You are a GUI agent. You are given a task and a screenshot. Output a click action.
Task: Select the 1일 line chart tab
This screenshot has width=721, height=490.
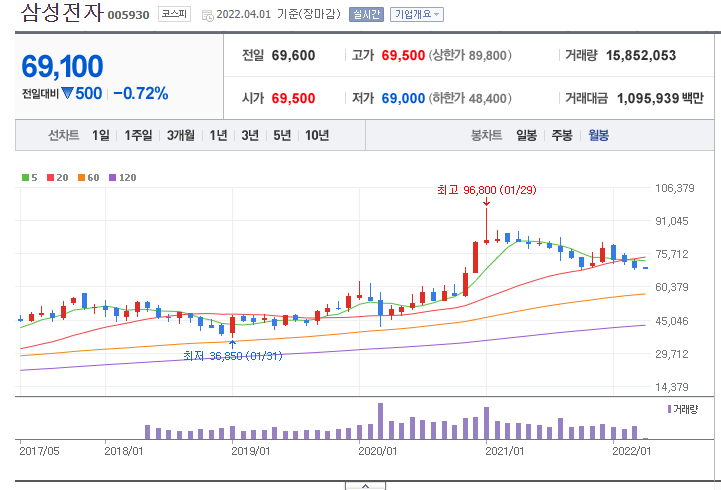pos(101,135)
